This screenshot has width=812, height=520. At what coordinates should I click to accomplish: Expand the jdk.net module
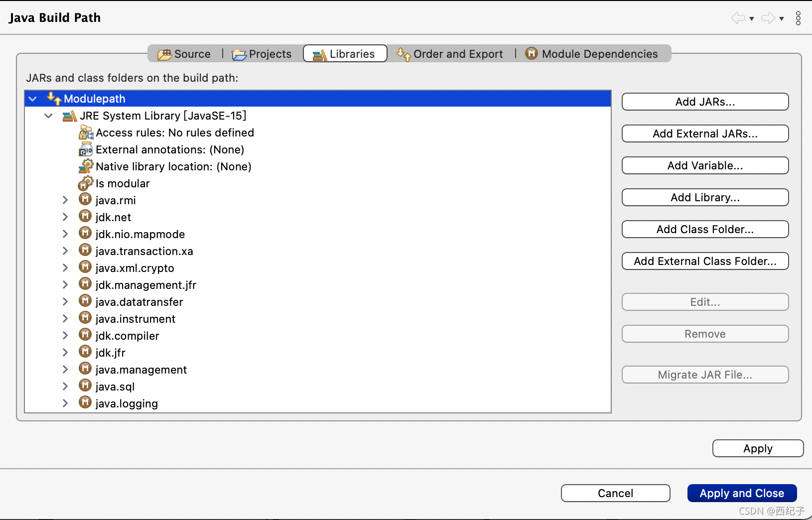pyautogui.click(x=65, y=217)
